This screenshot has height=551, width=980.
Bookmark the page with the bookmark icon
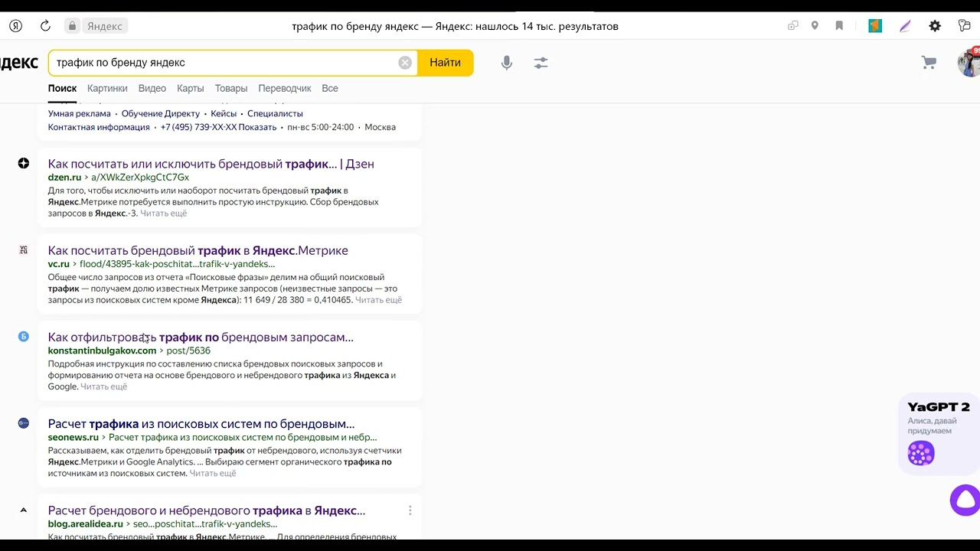pos(839,26)
